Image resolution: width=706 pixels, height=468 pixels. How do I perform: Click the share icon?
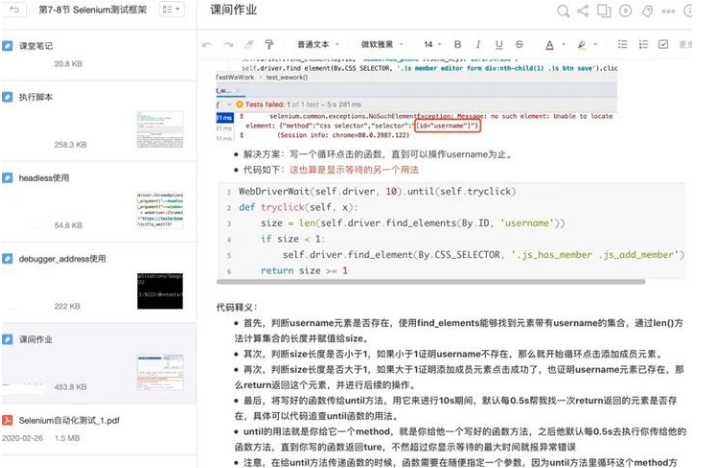point(583,10)
